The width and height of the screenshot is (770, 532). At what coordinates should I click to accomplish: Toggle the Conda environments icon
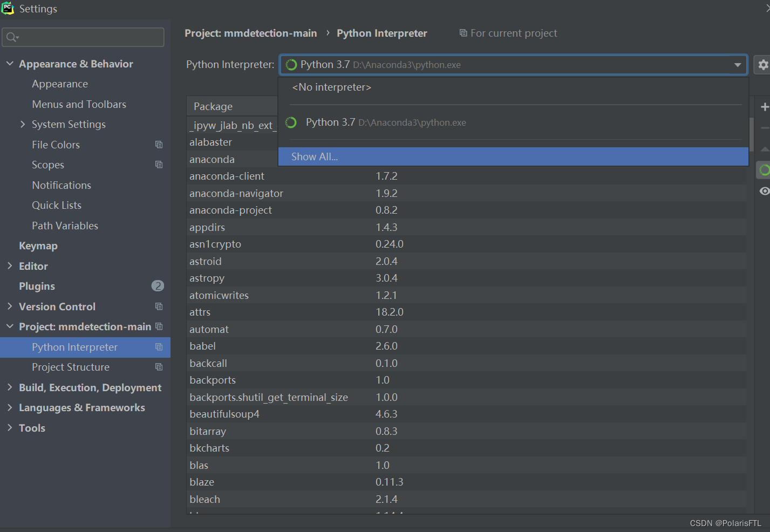(765, 170)
